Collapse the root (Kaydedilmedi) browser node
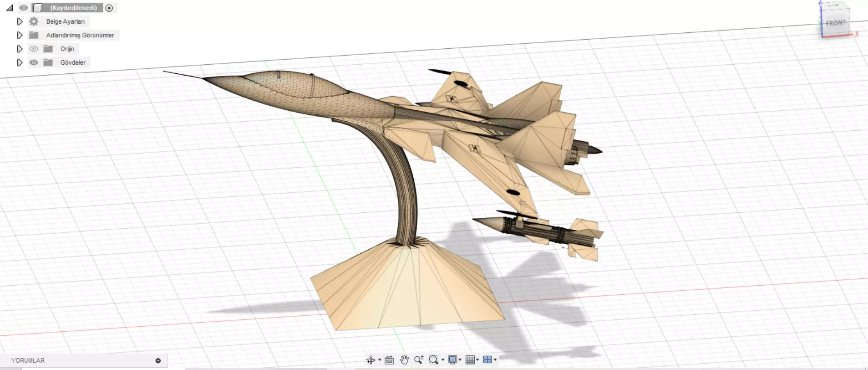 [10, 8]
